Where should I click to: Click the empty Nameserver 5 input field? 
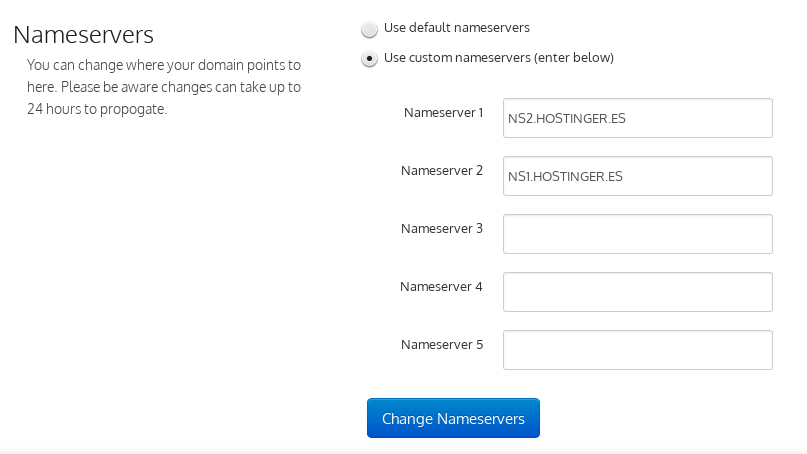pos(638,350)
